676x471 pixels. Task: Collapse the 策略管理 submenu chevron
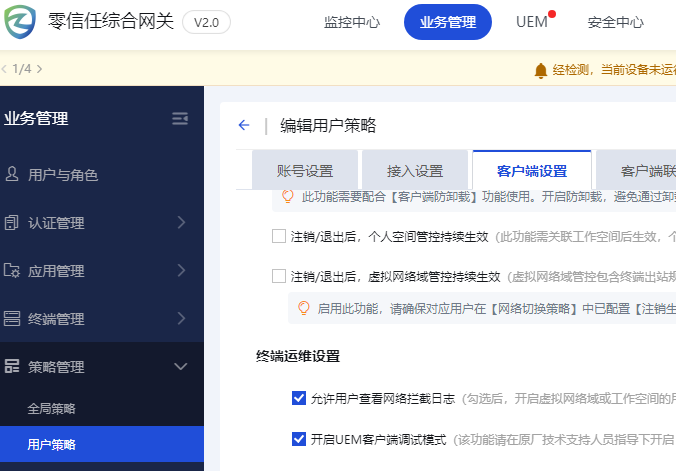click(181, 367)
